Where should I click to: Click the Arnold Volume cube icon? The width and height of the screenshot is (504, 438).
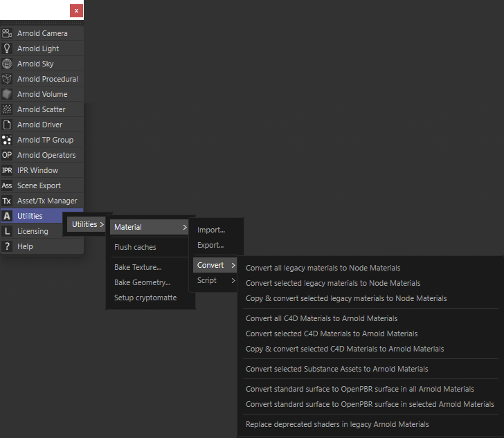tap(7, 94)
